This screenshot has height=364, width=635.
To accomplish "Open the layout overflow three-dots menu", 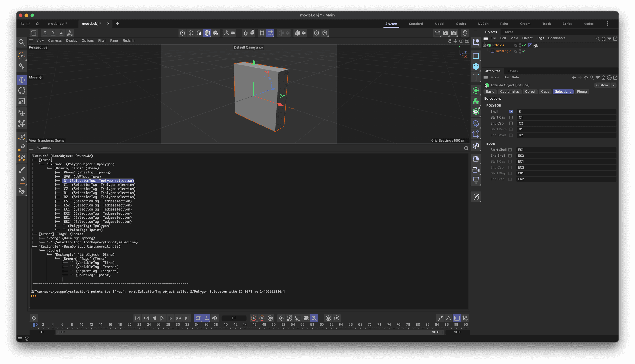I will coord(607,24).
